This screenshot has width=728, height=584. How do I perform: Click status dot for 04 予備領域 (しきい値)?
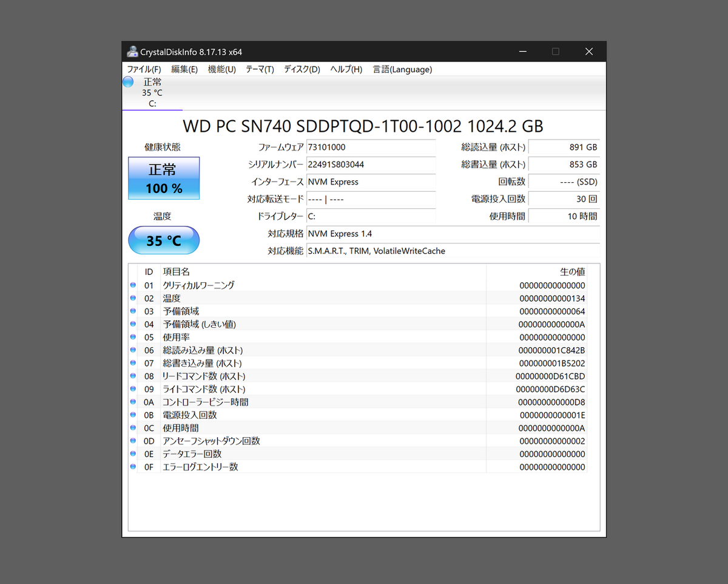pos(133,324)
